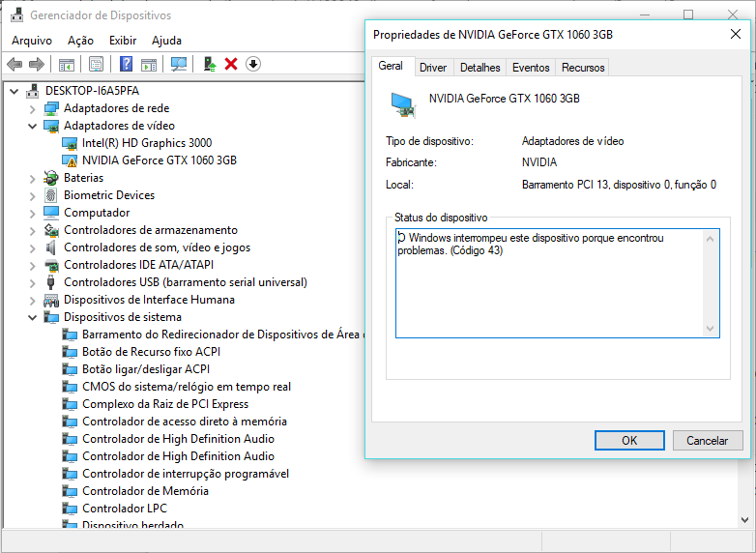Switch to the Eventos tab
The width and height of the screenshot is (756, 553).
(531, 68)
